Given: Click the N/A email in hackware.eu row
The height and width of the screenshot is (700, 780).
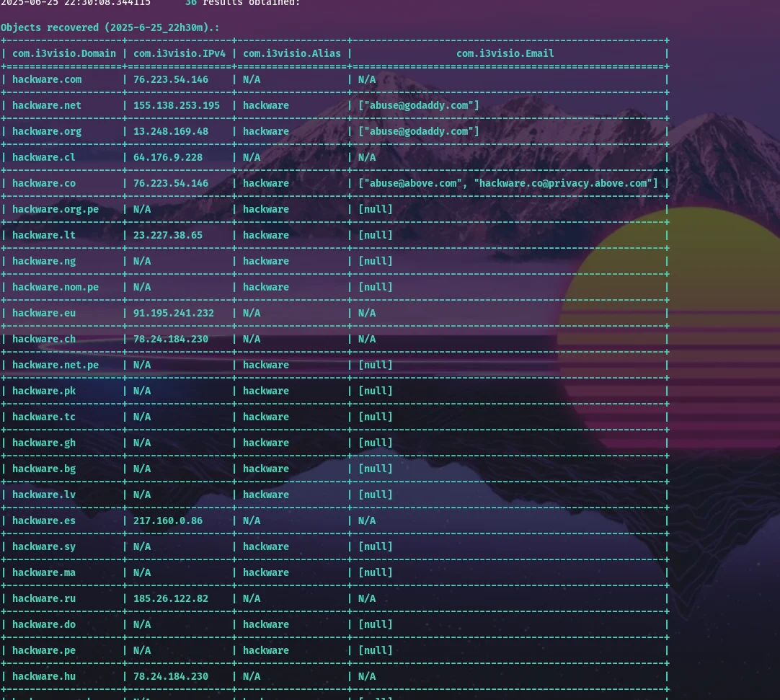Looking at the screenshot, I should 367,313.
